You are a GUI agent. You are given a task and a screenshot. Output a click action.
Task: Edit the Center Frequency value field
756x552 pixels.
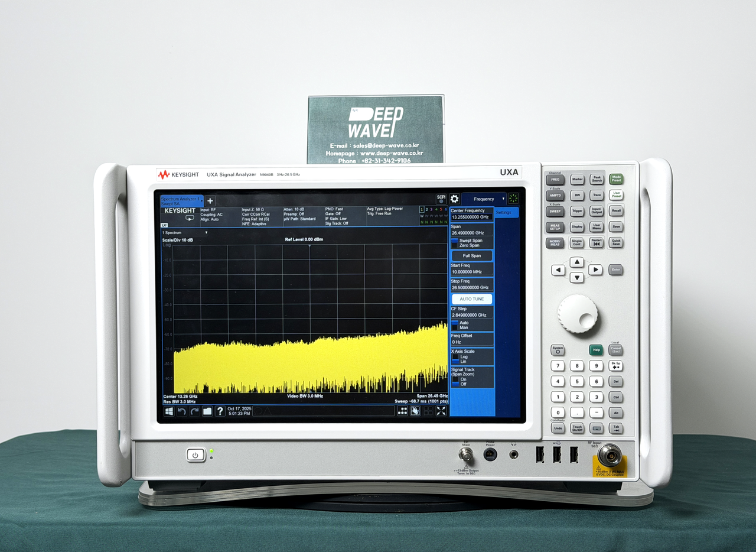tap(472, 217)
